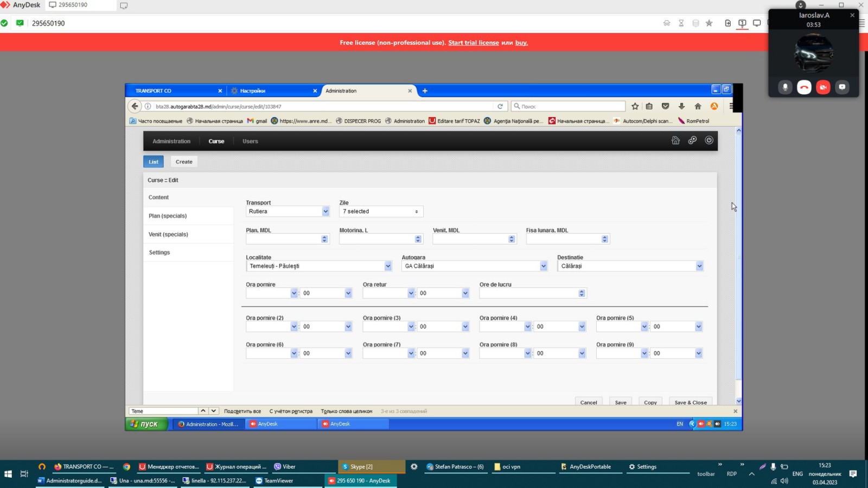Share screen in Skype call widget
Screen dimensions: 868x488
pos(842,87)
